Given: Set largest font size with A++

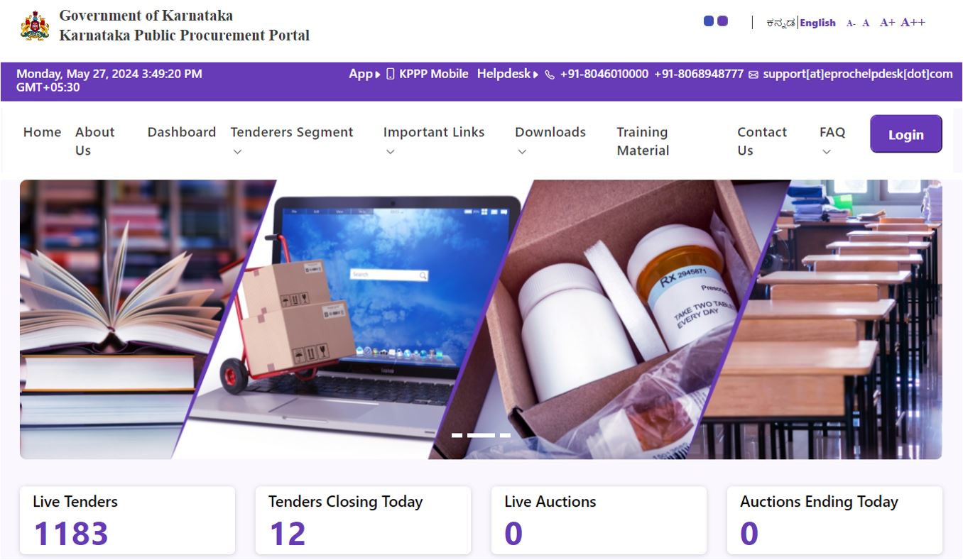Looking at the screenshot, I should tap(913, 23).
